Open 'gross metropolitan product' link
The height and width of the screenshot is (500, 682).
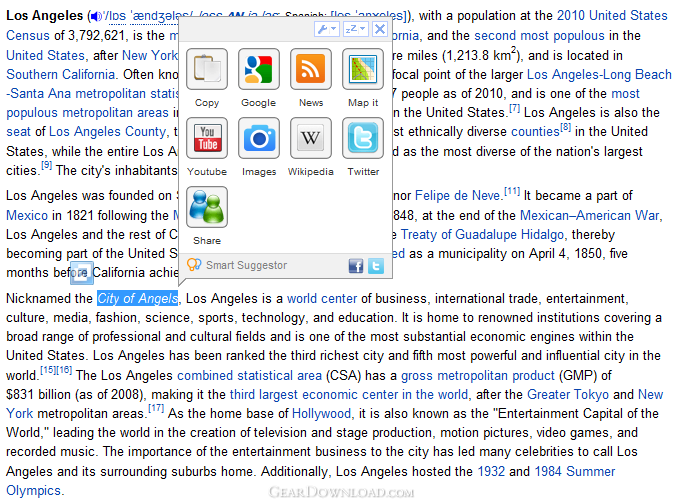[478, 375]
